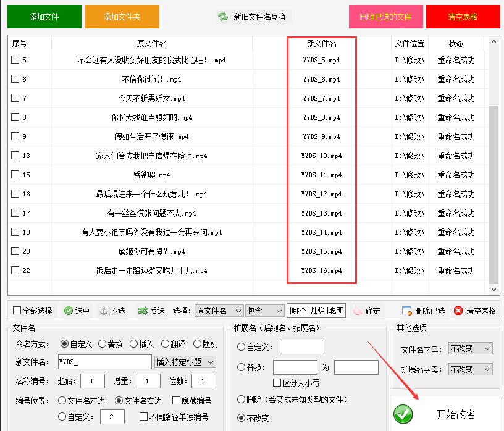The image size is (504, 431).
Task: Click the green 添加文件 button
Action: click(x=44, y=17)
